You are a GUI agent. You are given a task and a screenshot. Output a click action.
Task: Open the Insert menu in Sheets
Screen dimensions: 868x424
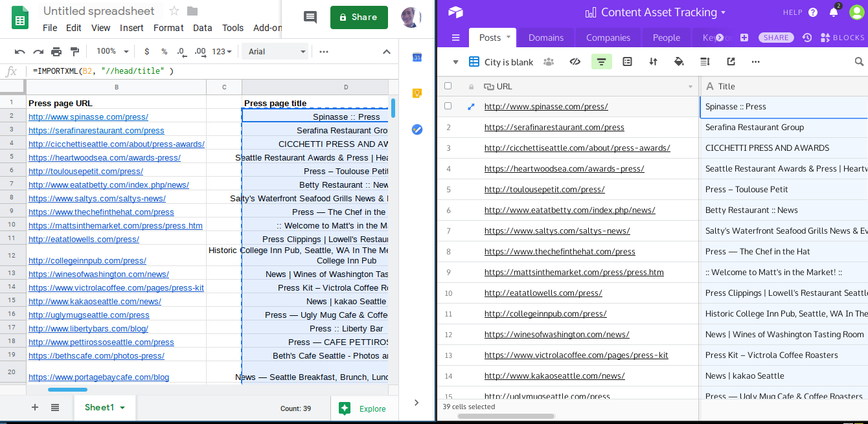[131, 28]
